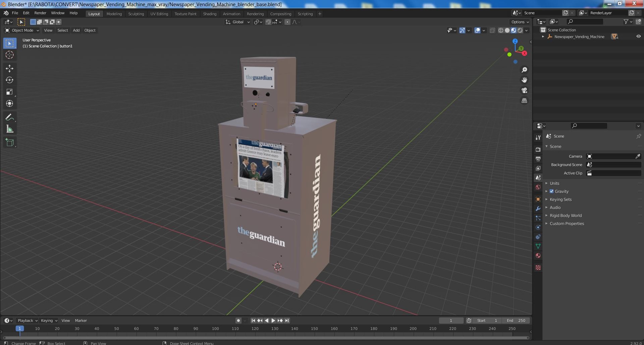This screenshot has height=345, width=644.
Task: Play the animation forward
Action: click(x=273, y=321)
